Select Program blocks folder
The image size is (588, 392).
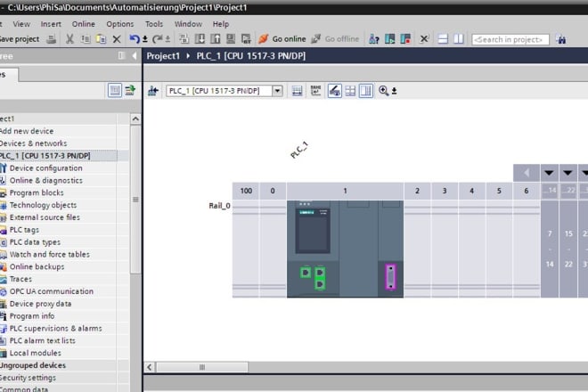tap(37, 192)
